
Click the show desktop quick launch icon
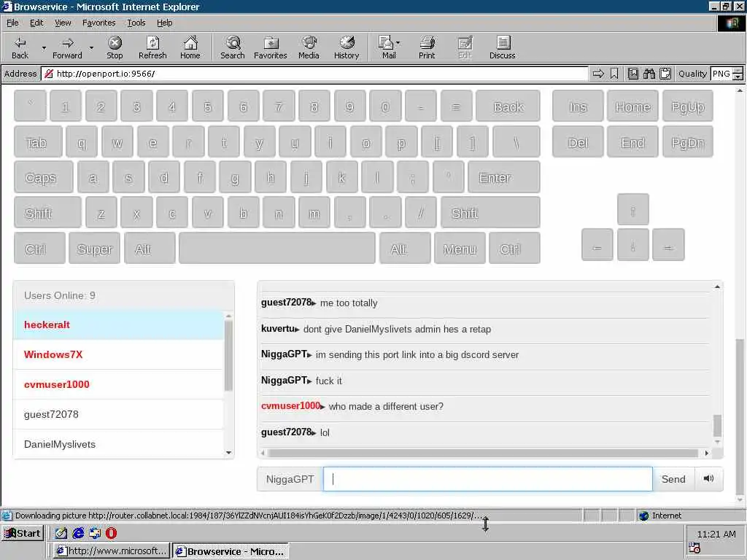click(x=61, y=533)
